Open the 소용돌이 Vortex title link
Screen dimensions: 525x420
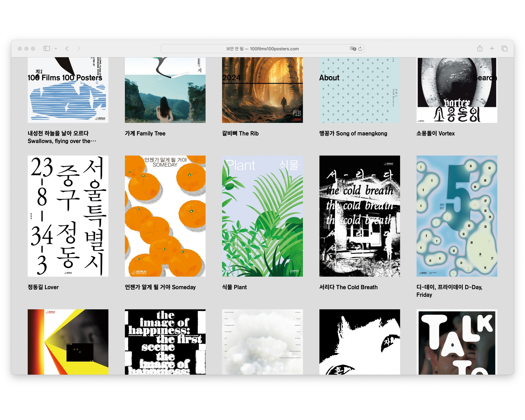[x=435, y=133]
